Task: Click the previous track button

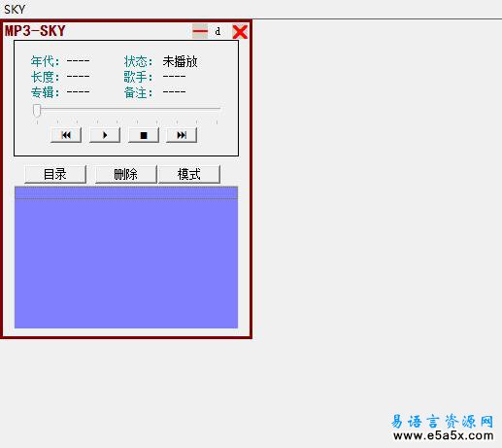Action: 66,135
